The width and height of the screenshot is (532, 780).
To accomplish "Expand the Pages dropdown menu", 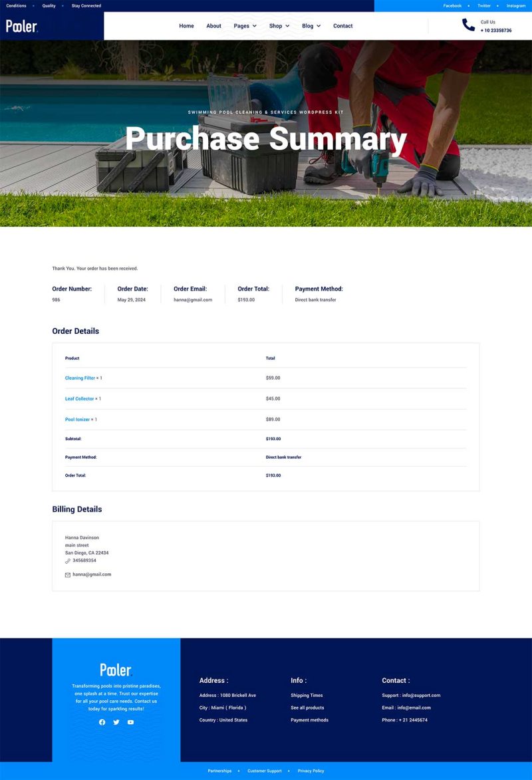I will [245, 26].
